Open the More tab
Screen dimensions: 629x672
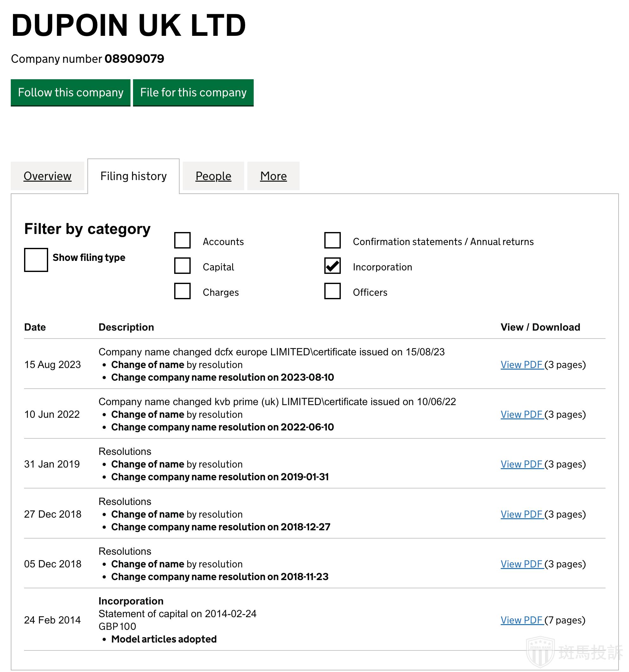tap(273, 176)
